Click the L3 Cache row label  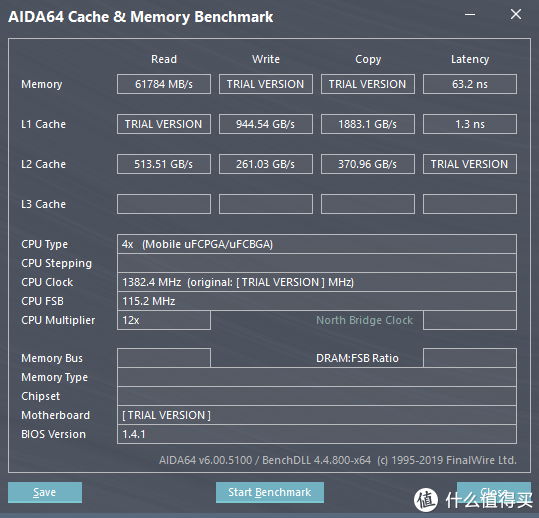[x=43, y=204]
